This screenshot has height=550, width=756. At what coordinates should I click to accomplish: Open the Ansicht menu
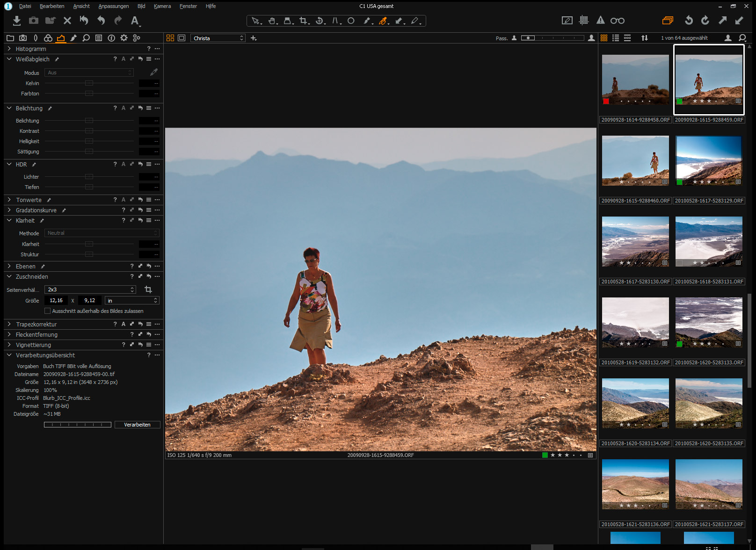(81, 6)
